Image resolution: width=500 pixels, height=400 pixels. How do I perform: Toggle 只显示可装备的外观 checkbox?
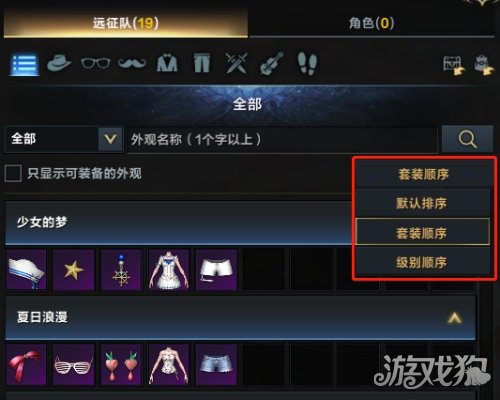tap(13, 173)
